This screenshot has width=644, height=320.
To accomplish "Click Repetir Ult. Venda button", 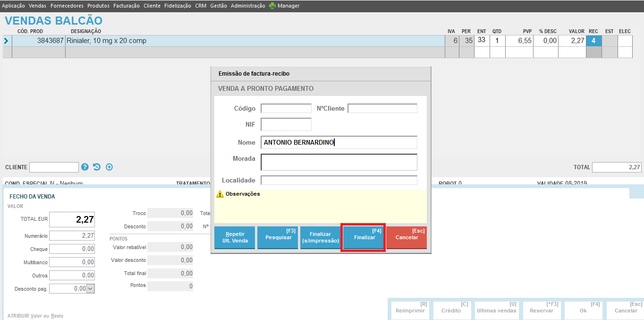I will (235, 237).
